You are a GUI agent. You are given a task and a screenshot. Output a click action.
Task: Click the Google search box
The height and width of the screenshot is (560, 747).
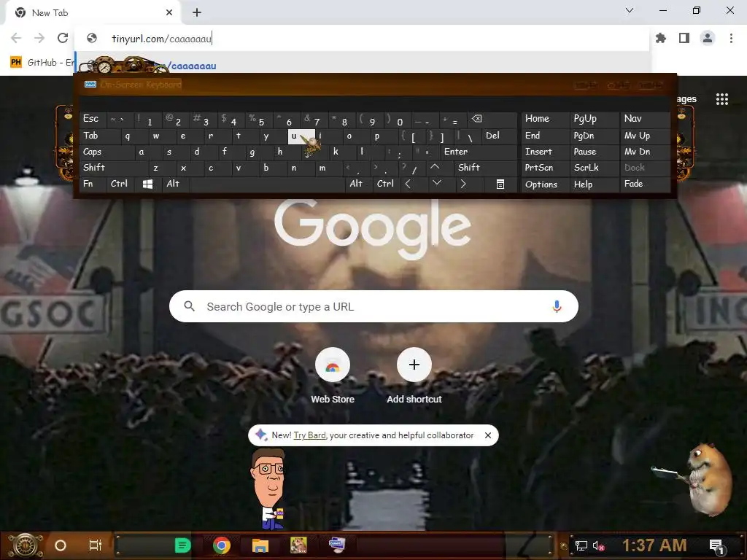(x=373, y=306)
